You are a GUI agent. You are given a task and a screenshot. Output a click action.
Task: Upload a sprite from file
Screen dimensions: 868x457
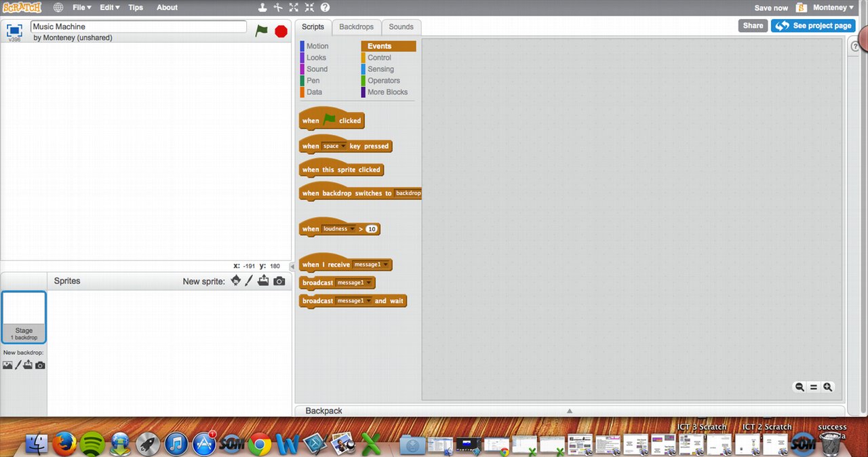[264, 280]
